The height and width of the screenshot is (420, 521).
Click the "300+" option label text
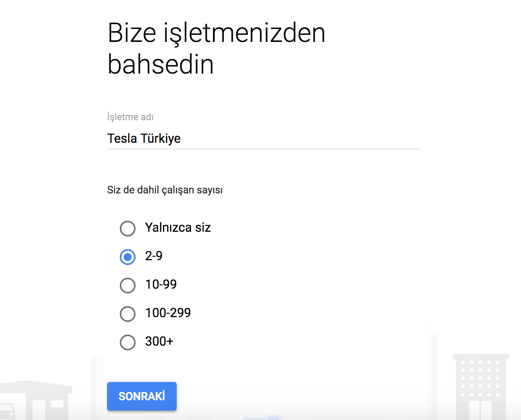click(x=159, y=342)
